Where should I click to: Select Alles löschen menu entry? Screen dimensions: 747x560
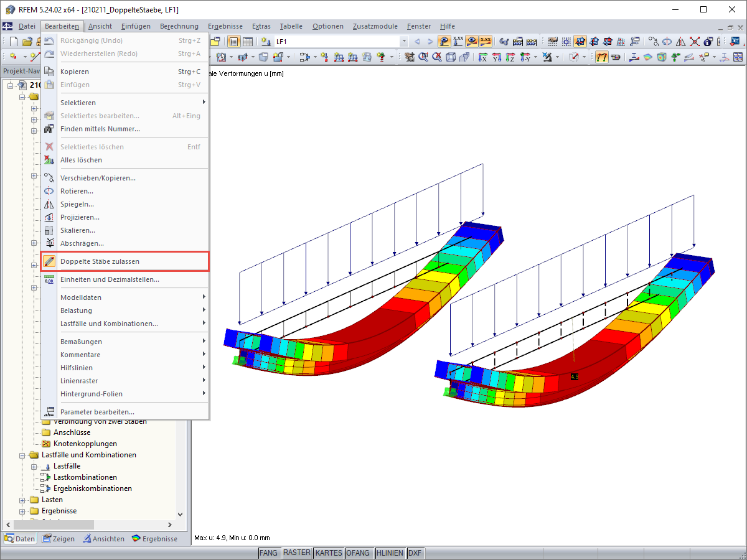click(125, 160)
